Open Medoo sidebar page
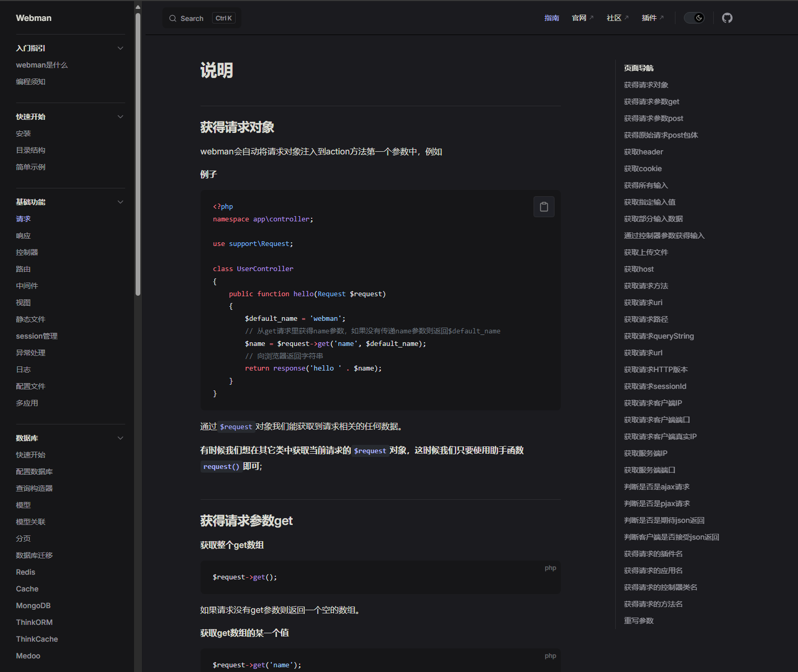This screenshot has height=672, width=798. pyautogui.click(x=28, y=656)
